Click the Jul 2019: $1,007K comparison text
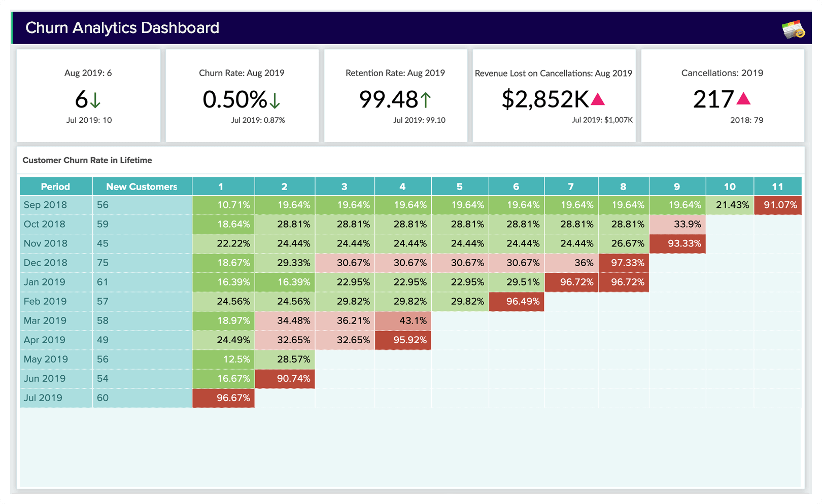Screen dimensions: 822x504 pyautogui.click(x=602, y=120)
